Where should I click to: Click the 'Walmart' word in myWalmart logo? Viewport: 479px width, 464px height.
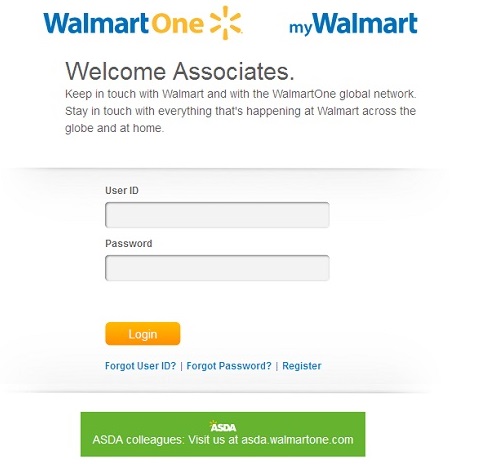click(x=365, y=23)
